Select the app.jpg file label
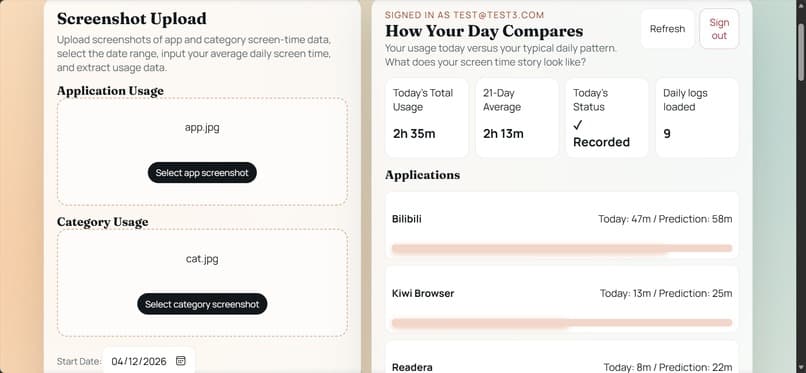Viewport: 806px width, 373px height. pyautogui.click(x=202, y=127)
